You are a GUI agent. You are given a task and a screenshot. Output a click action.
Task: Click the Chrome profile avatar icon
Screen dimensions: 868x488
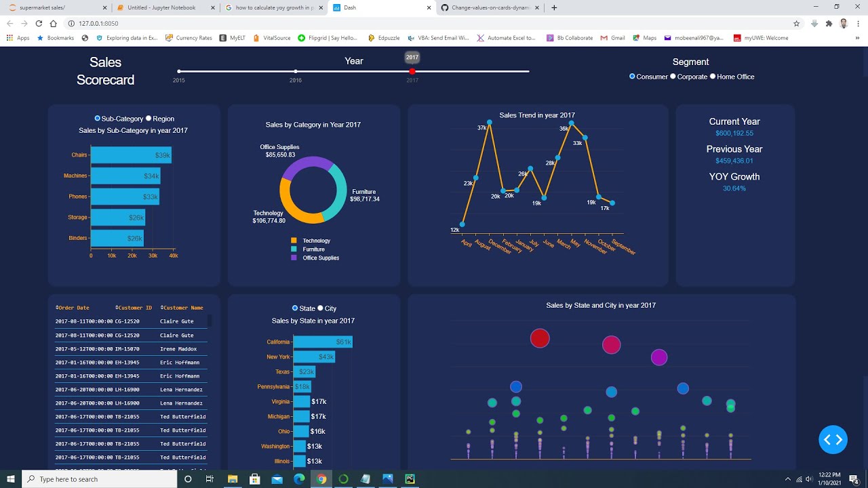point(843,22)
